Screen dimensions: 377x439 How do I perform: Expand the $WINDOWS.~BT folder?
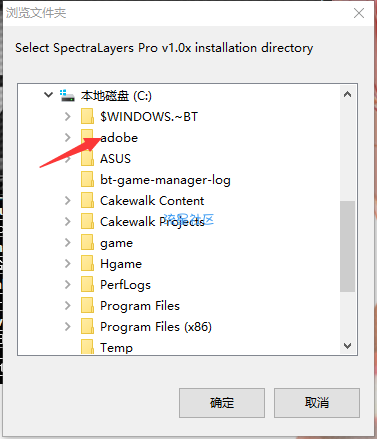point(68,116)
